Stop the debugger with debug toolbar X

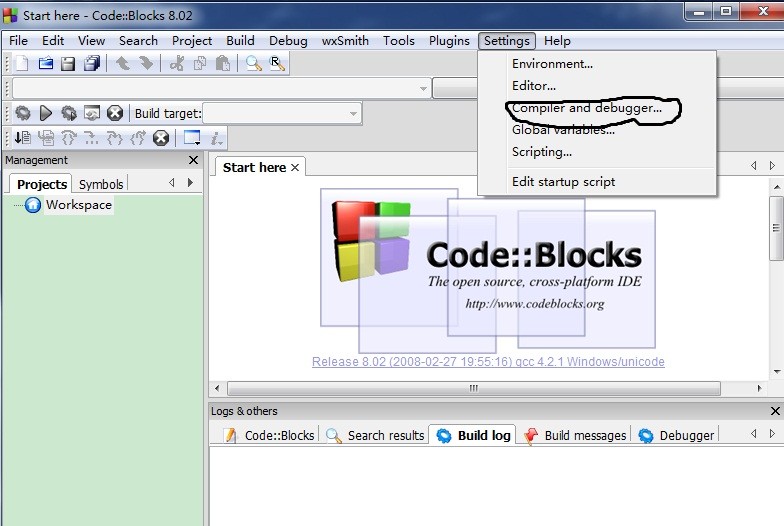point(161,138)
